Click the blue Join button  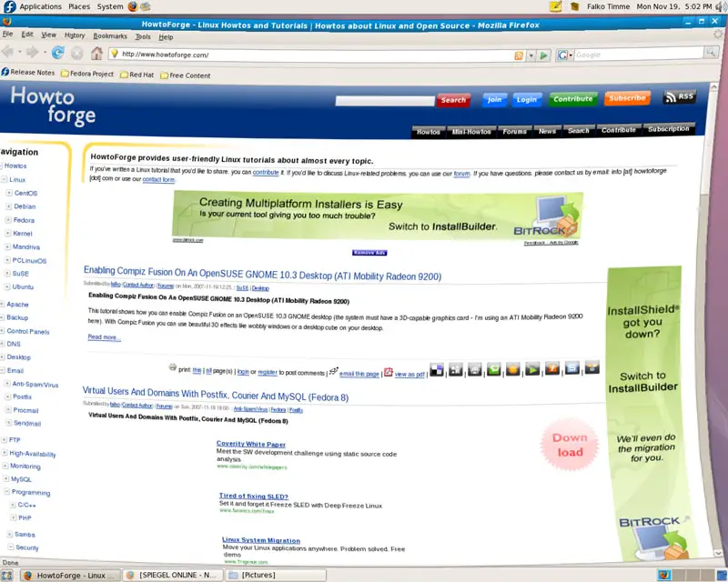click(x=494, y=99)
